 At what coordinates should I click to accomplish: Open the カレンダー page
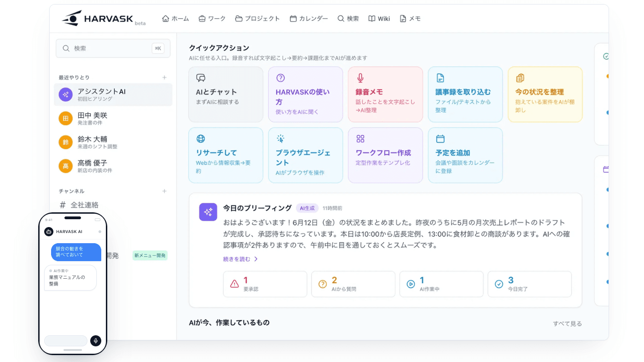[308, 18]
